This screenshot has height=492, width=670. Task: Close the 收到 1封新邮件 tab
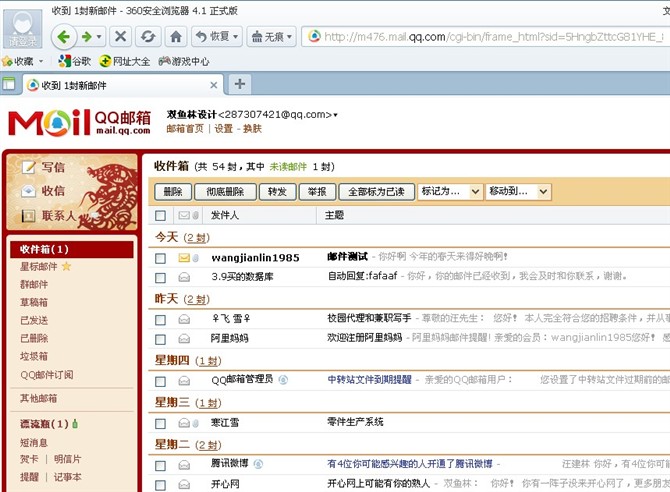coord(214,85)
